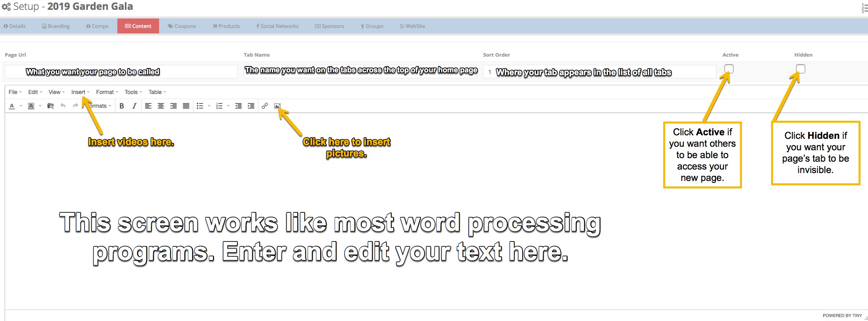Open bullet list style dropdown arrow
868x321 pixels.
point(209,106)
